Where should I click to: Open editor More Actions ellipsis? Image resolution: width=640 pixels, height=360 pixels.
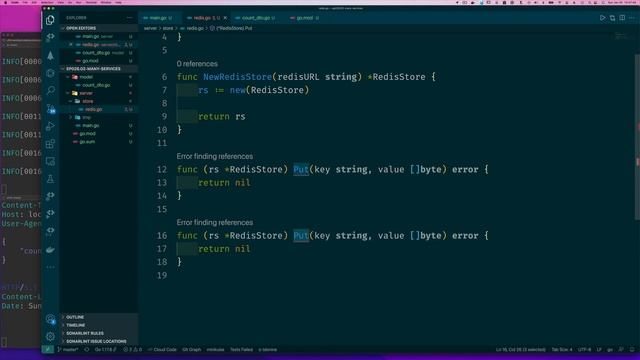click(x=632, y=18)
